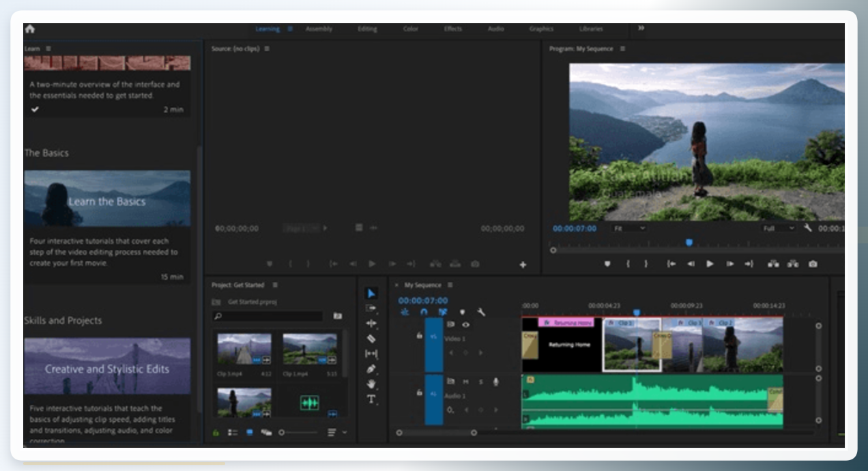Export a frame from Program monitor camera icon

pos(813,263)
